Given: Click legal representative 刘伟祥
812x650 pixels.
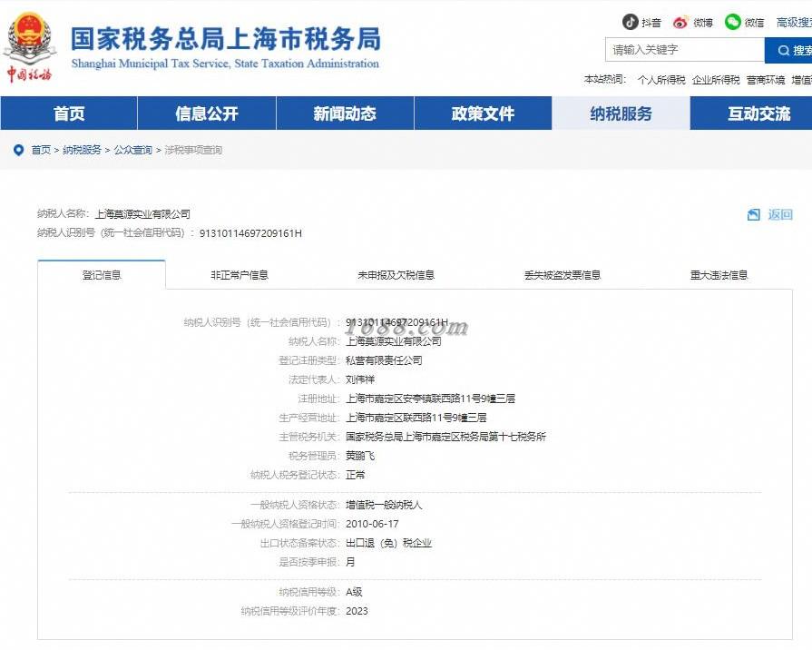Looking at the screenshot, I should (x=360, y=379).
